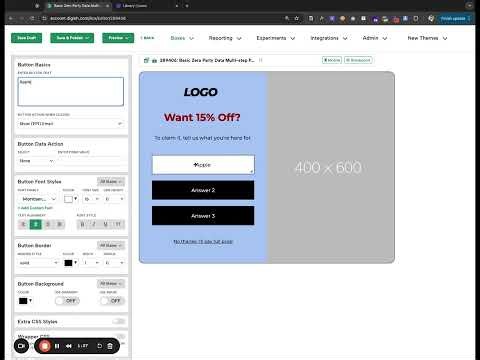Bookmark the page with the star icon
Viewport: 480px width, 360px height.
click(296, 18)
